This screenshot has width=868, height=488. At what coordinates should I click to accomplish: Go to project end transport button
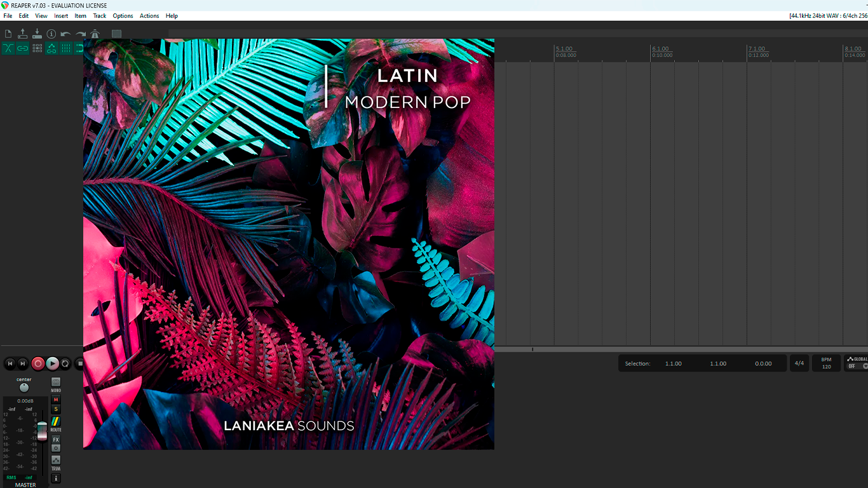(23, 363)
